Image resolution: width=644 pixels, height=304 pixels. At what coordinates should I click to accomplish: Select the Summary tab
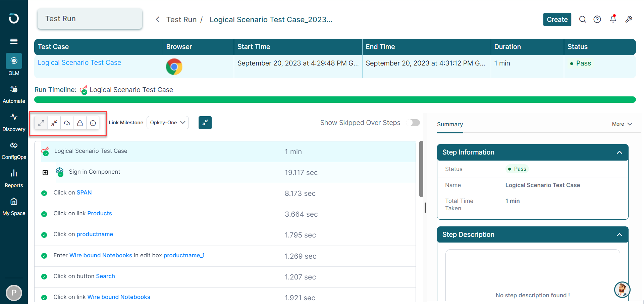pyautogui.click(x=450, y=124)
